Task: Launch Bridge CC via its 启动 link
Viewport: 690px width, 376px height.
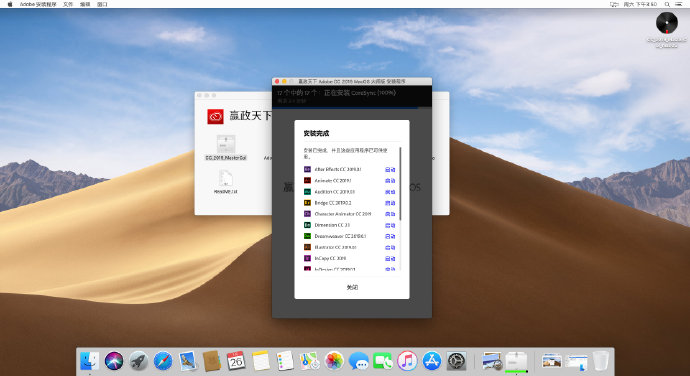Action: point(390,203)
